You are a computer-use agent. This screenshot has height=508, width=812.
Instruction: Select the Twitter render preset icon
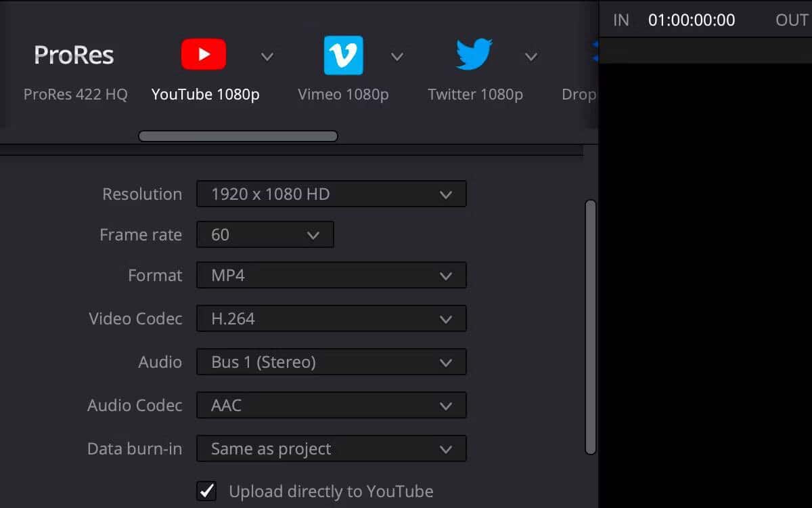pos(474,54)
